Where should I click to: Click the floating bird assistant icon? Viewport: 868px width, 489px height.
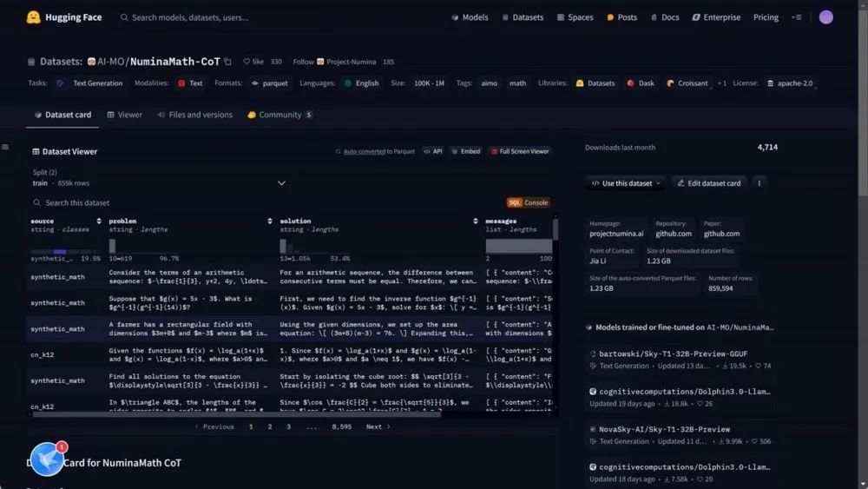click(47, 459)
